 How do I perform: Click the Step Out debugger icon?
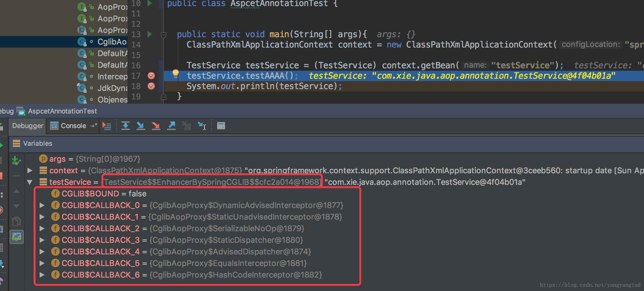[171, 126]
